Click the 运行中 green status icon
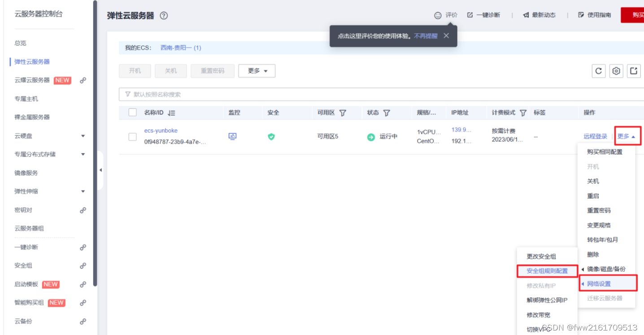 pos(371,137)
